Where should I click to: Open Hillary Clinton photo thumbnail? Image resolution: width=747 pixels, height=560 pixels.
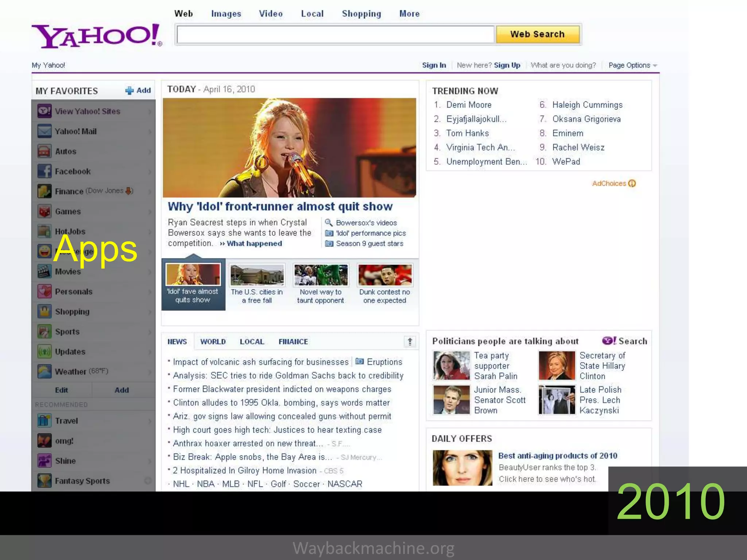[557, 365]
